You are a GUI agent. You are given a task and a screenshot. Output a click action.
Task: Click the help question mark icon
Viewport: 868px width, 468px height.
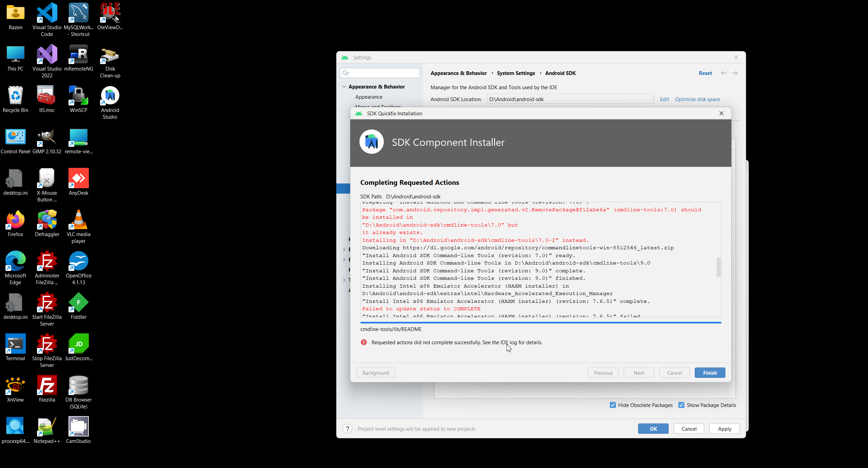click(347, 429)
